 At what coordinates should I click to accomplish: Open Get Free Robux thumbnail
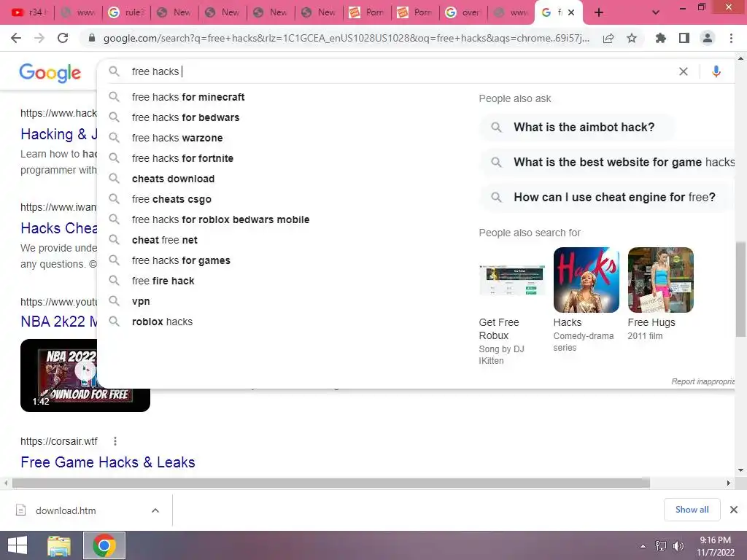512,281
